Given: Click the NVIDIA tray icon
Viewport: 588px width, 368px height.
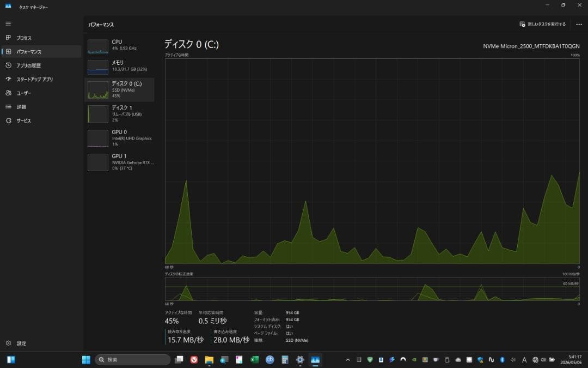Looking at the screenshot, I should (414, 360).
